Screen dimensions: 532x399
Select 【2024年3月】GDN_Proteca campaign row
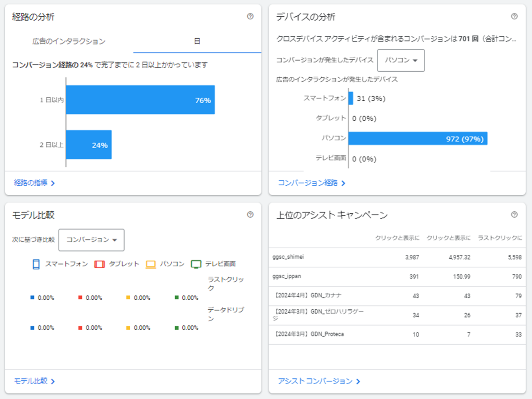click(x=397, y=334)
